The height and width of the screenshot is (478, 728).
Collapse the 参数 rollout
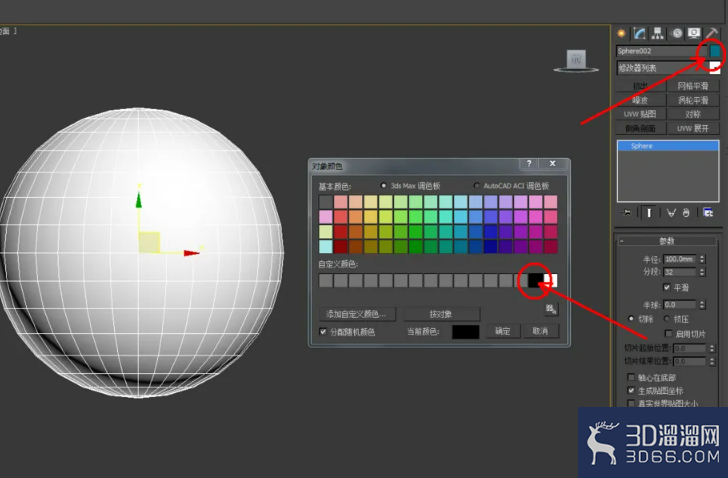(x=667, y=240)
